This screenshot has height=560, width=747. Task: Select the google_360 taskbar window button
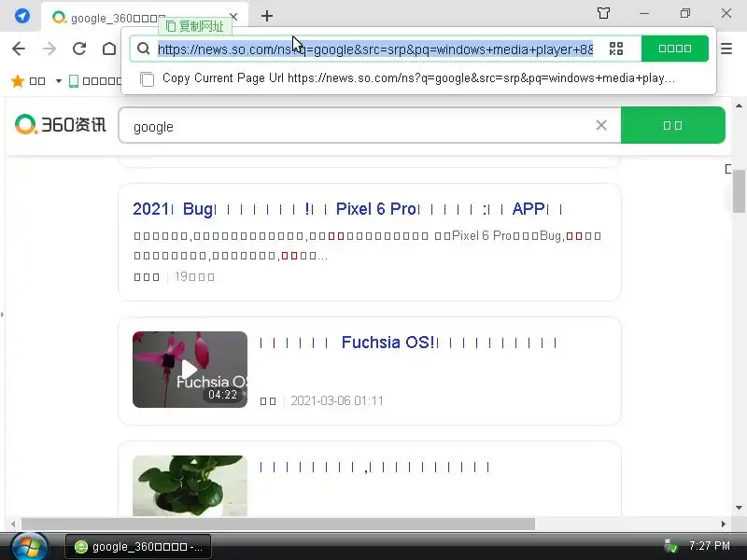tap(138, 547)
